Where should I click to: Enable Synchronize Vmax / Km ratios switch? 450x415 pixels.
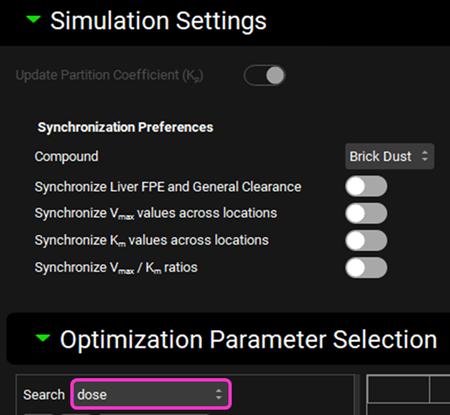click(366, 267)
